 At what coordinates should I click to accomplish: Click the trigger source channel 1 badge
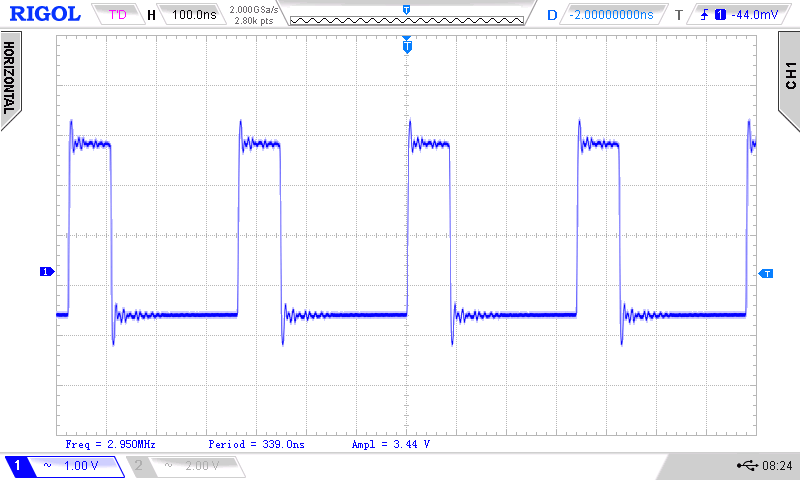[720, 15]
